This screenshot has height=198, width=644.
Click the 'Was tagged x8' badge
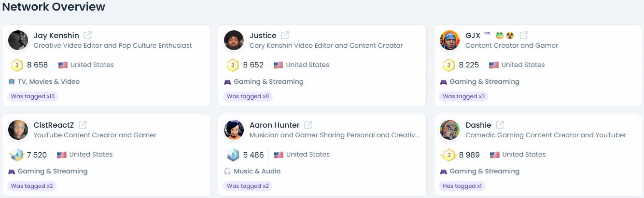(248, 96)
